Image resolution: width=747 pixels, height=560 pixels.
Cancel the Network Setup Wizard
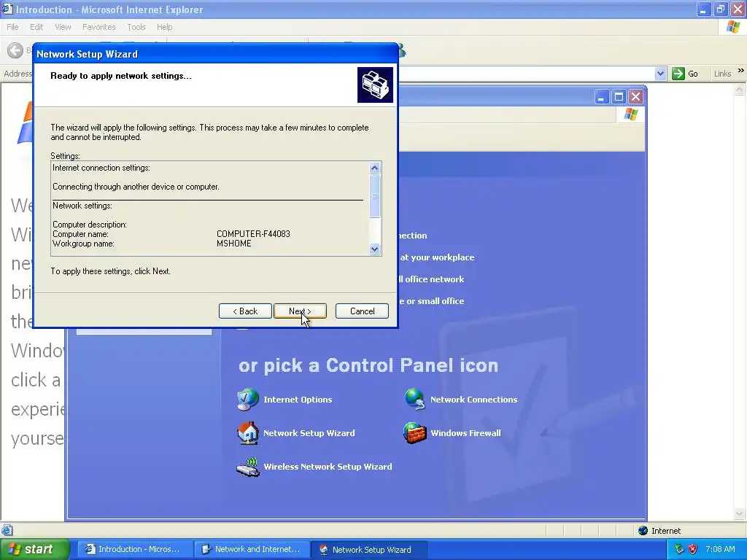pyautogui.click(x=362, y=311)
